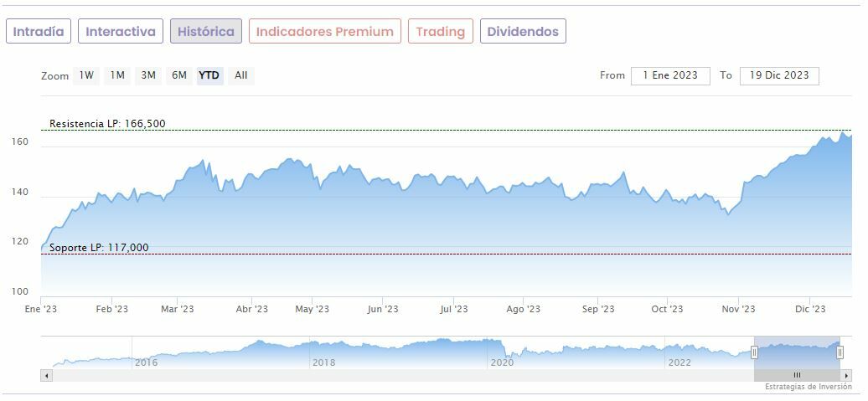Edit the From date field
The width and height of the screenshot is (868, 401).
tap(670, 75)
